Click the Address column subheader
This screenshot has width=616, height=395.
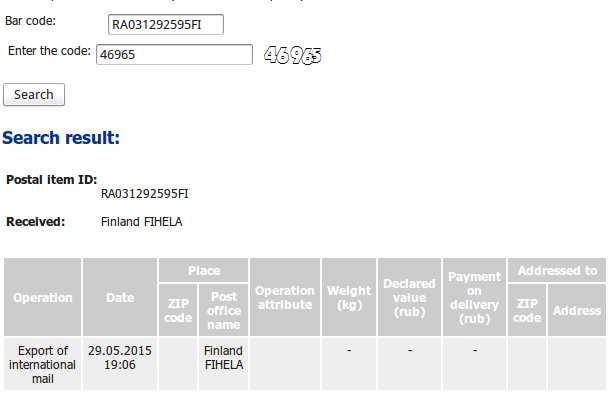(x=577, y=310)
